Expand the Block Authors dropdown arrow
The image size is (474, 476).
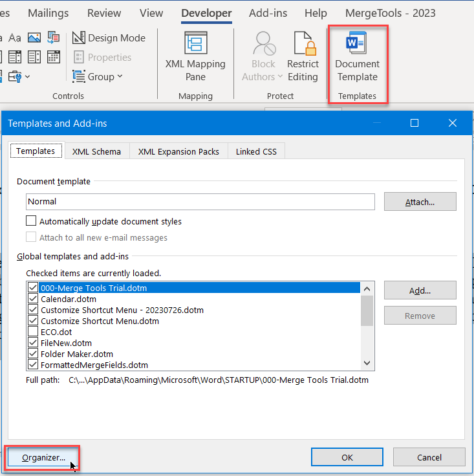coord(280,76)
